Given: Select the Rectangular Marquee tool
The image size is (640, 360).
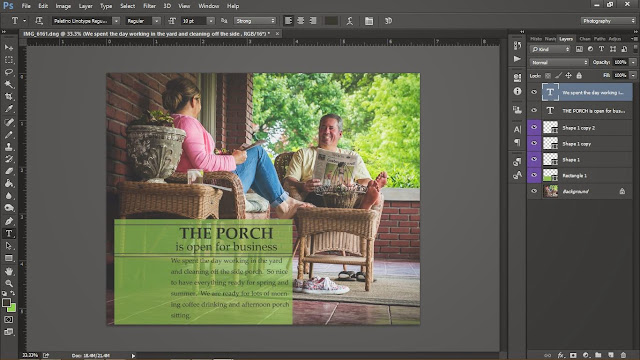Looking at the screenshot, I should coord(9,60).
